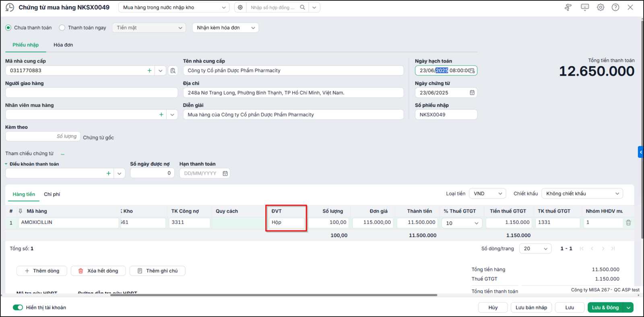Click the search icon in contract field
644x317 pixels.
[302, 7]
